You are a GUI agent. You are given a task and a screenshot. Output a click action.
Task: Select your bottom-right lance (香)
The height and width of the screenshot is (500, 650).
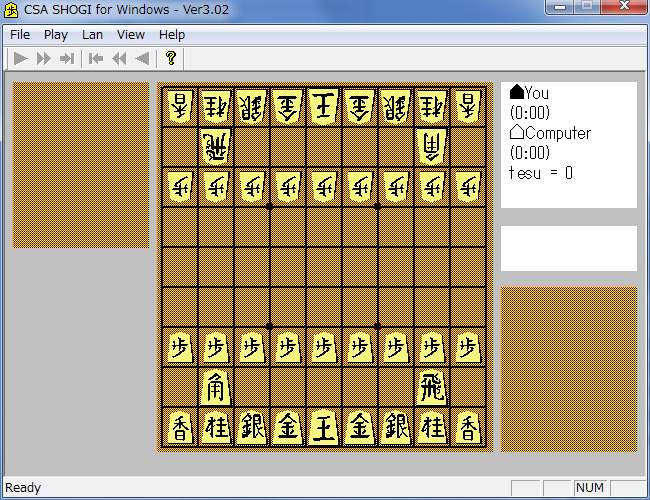468,427
